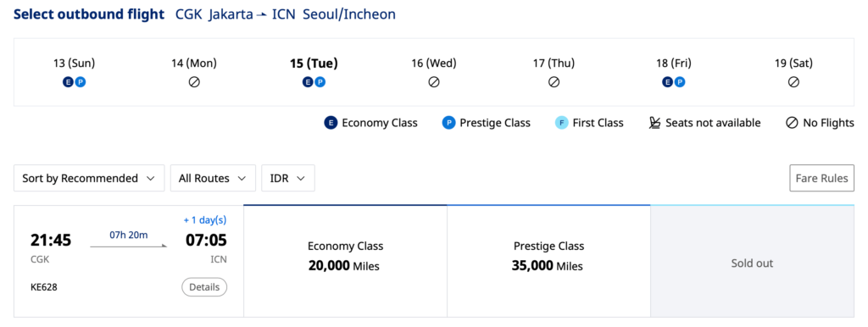
Task: Click No Flights legend icon
Action: point(792,123)
